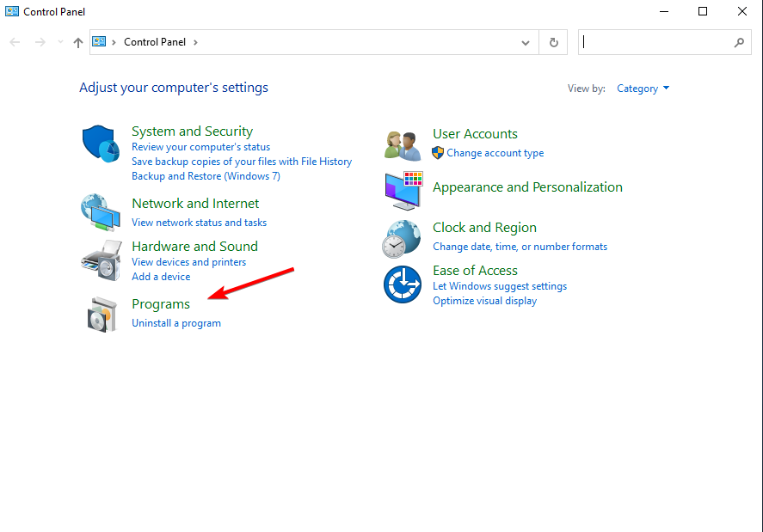Open the Programs disc box icon
This screenshot has width=763, height=532.
click(x=102, y=315)
